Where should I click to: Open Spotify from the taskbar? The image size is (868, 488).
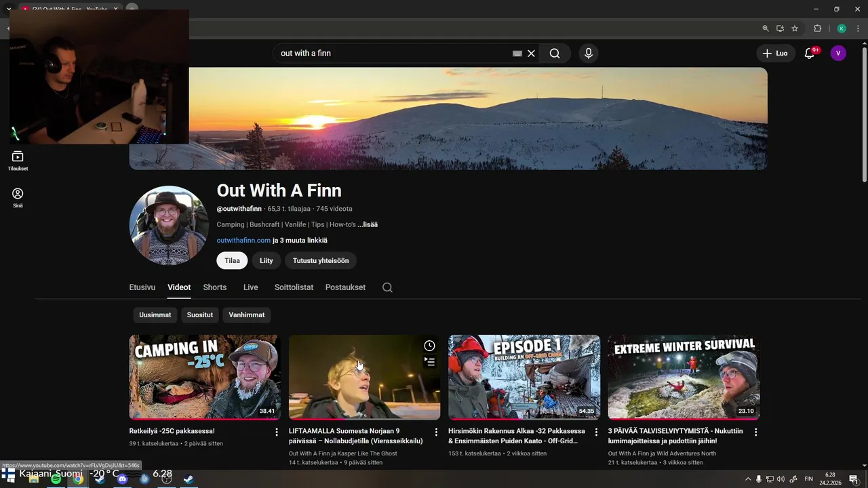tap(56, 479)
